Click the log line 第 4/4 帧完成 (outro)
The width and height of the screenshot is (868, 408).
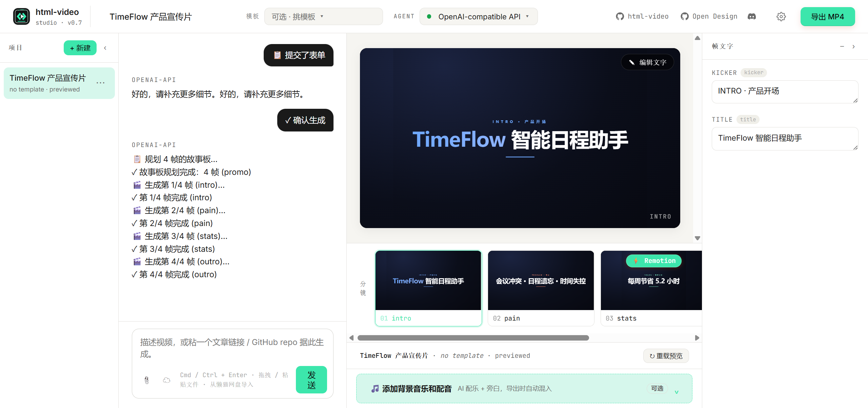point(174,274)
